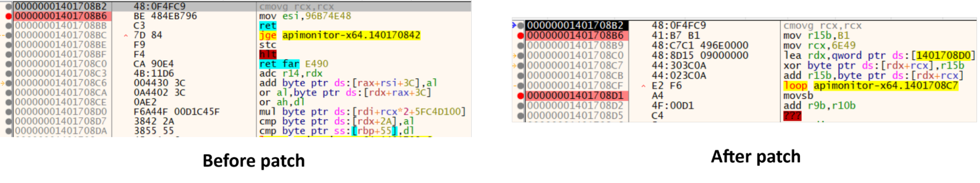Select address 00000001401708C3 row
Screen dimensions: 980x183
61,73
